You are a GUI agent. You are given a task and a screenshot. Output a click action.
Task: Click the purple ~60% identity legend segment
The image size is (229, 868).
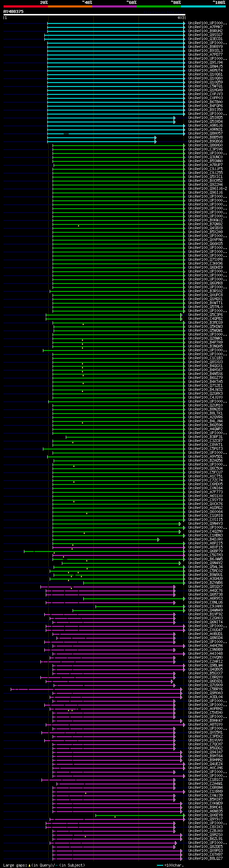point(114,6)
